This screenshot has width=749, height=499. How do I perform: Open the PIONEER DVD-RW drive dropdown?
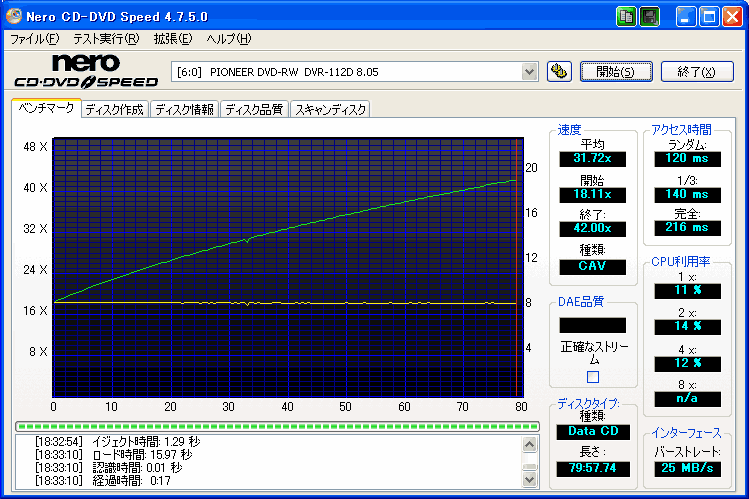pos(529,71)
